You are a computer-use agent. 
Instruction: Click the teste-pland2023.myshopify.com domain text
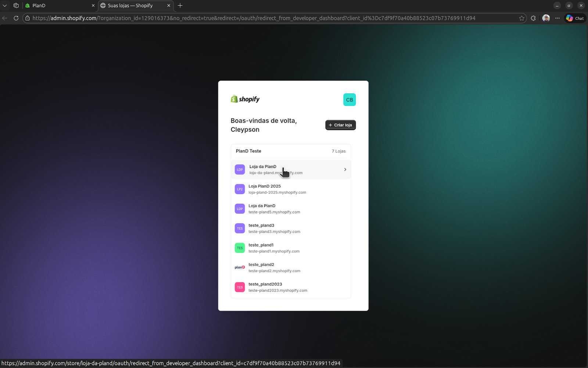278,290
